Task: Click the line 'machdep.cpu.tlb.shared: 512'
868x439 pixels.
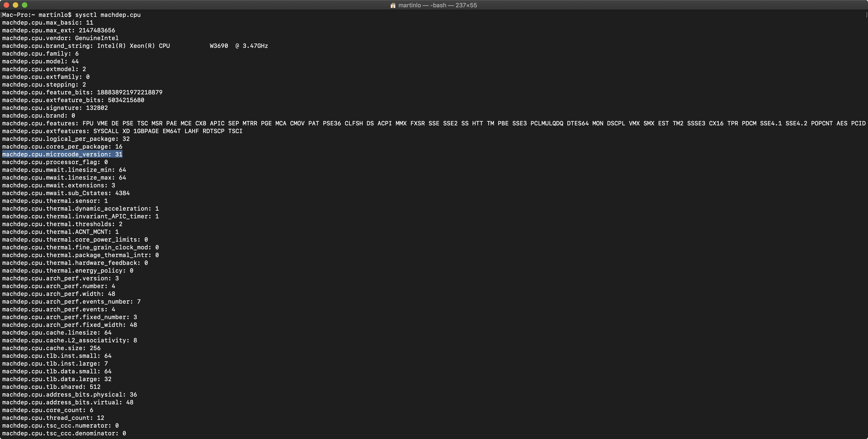Action: [x=51, y=387]
